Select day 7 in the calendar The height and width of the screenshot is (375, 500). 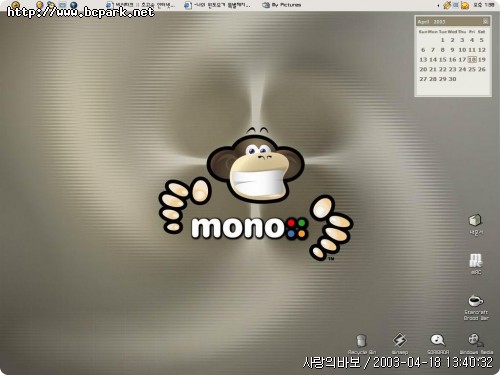(433, 50)
